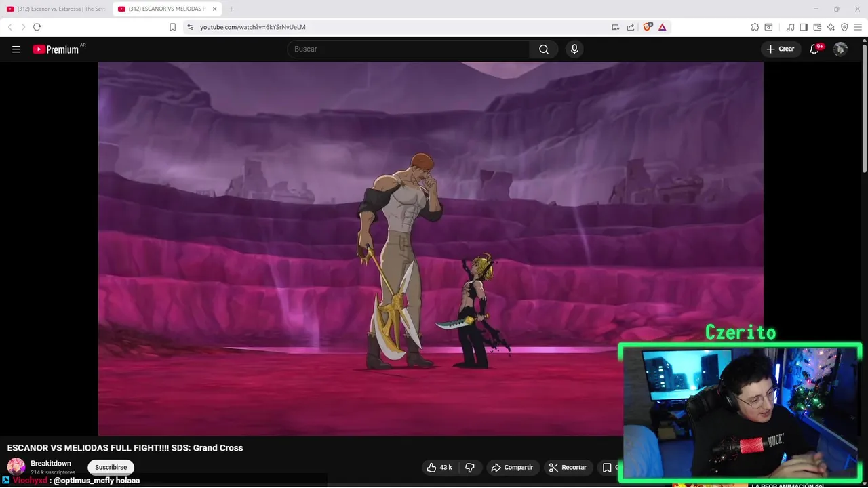The width and height of the screenshot is (868, 488).
Task: Close the ESCANOR VS MELIODAS tab
Action: (215, 9)
